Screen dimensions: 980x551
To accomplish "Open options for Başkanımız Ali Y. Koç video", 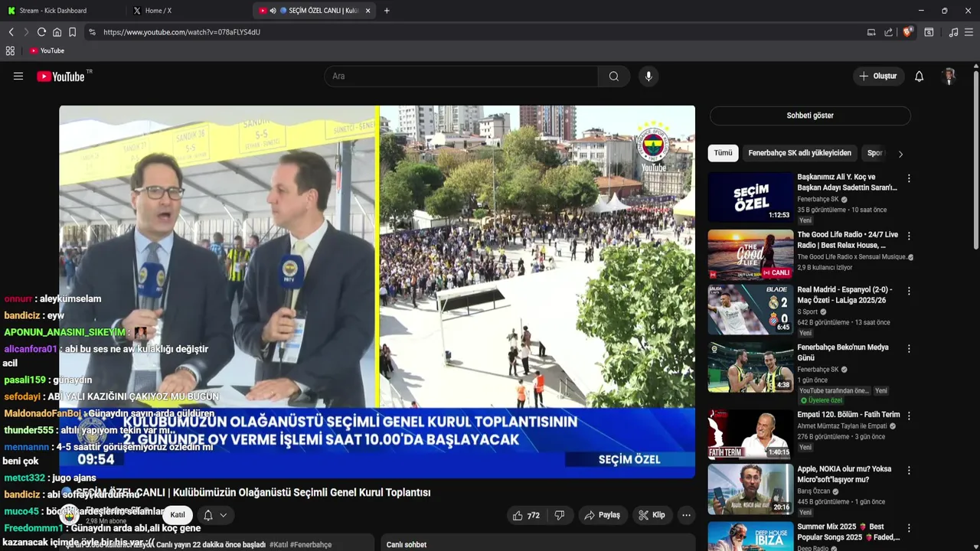I will point(909,178).
